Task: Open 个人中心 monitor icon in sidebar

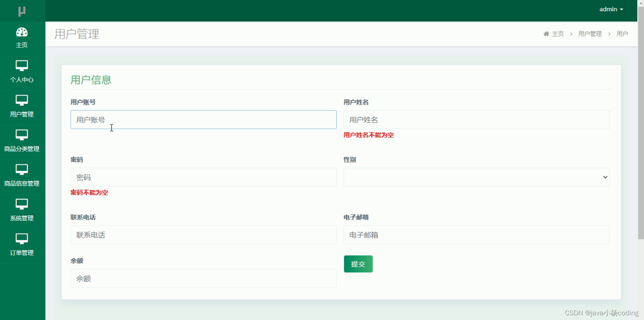Action: tap(22, 66)
